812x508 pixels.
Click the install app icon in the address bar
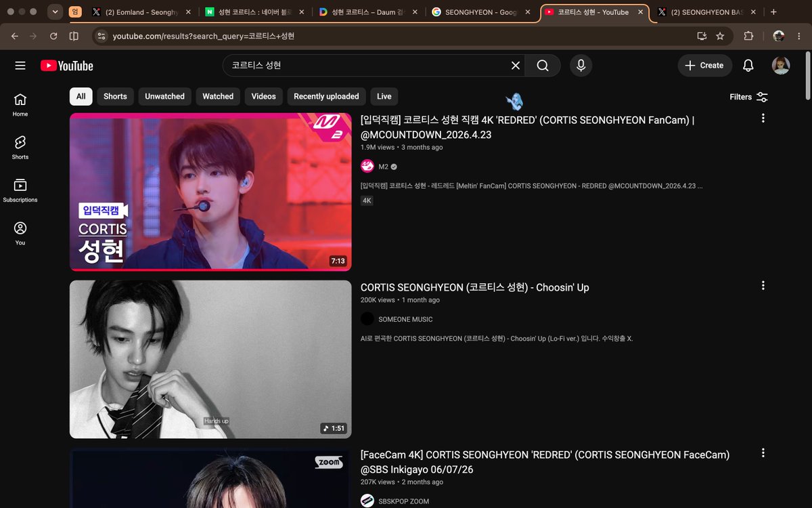pos(702,36)
